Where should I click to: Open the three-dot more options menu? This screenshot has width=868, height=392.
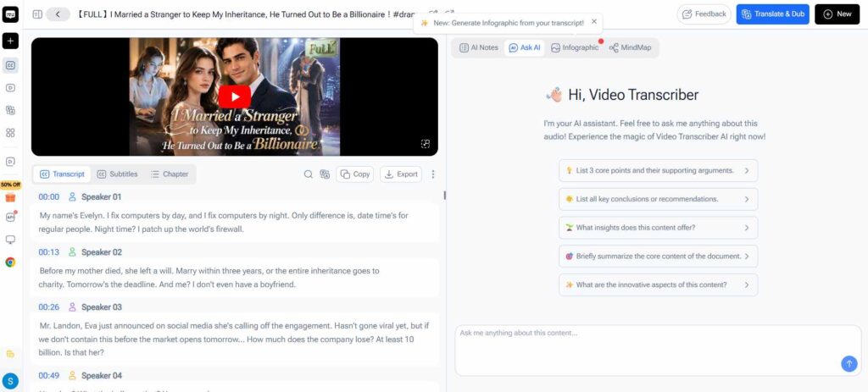pos(433,174)
